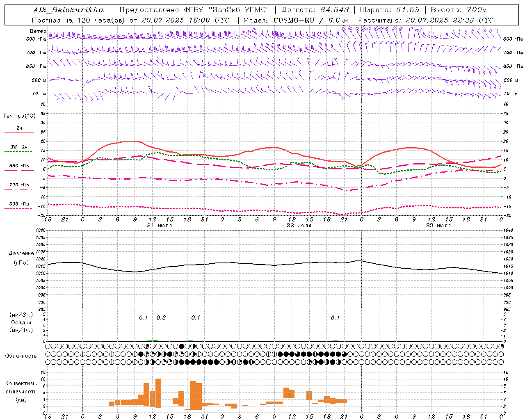Viewport: 525px width, 420px height.
Task: Click the dashed line sample under Td 2м
Action: click(18, 152)
